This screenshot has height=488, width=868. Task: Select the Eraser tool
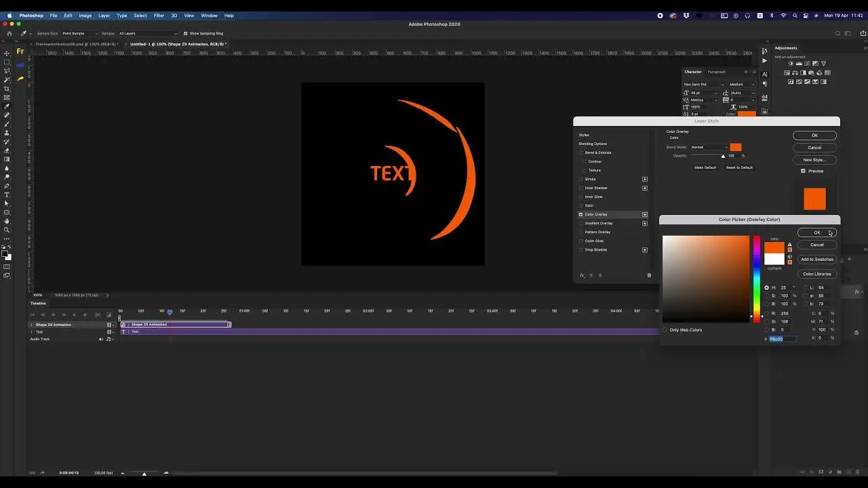7,150
